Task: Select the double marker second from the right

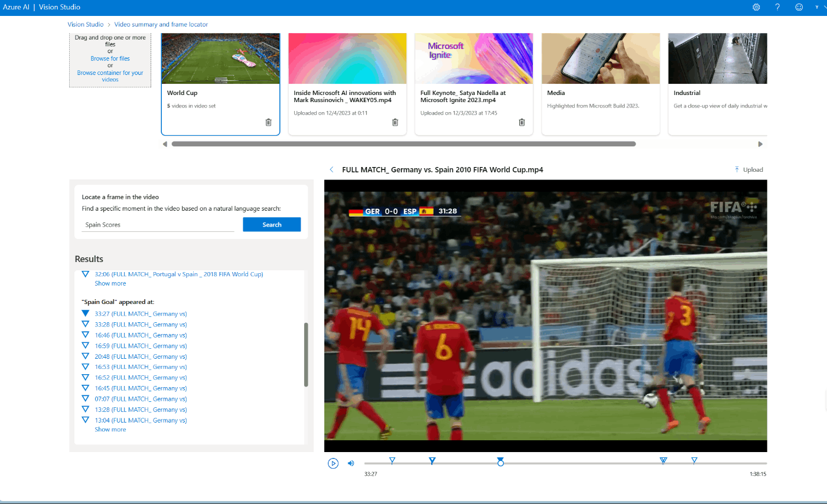Action: (663, 460)
